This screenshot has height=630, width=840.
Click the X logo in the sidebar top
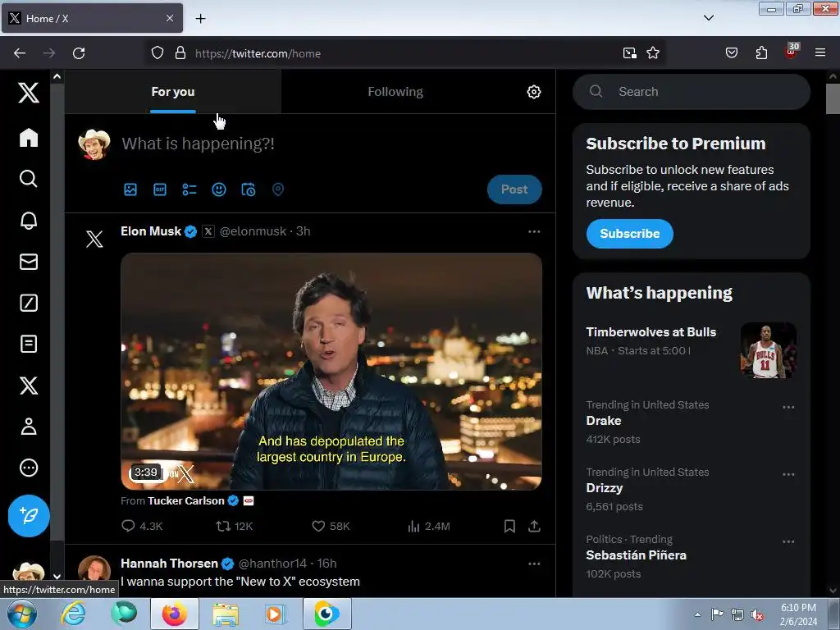29,93
